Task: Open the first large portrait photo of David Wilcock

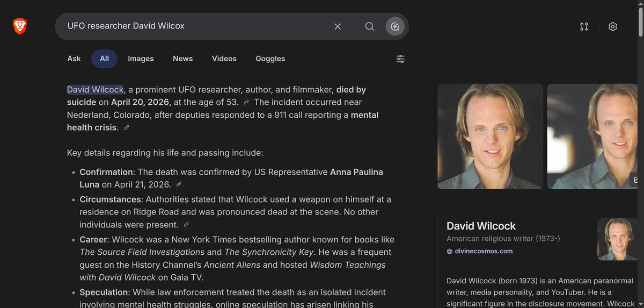Action: click(x=490, y=137)
